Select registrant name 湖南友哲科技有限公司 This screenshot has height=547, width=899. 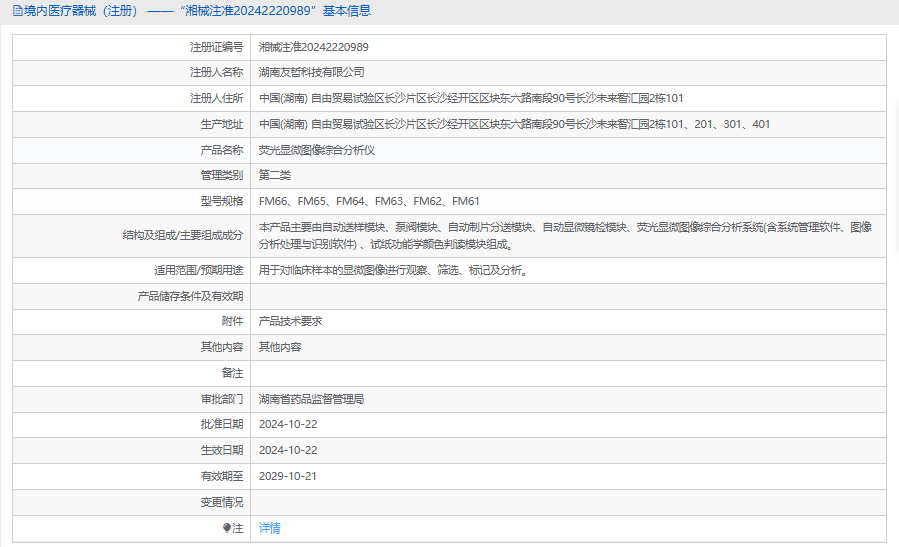tap(311, 72)
